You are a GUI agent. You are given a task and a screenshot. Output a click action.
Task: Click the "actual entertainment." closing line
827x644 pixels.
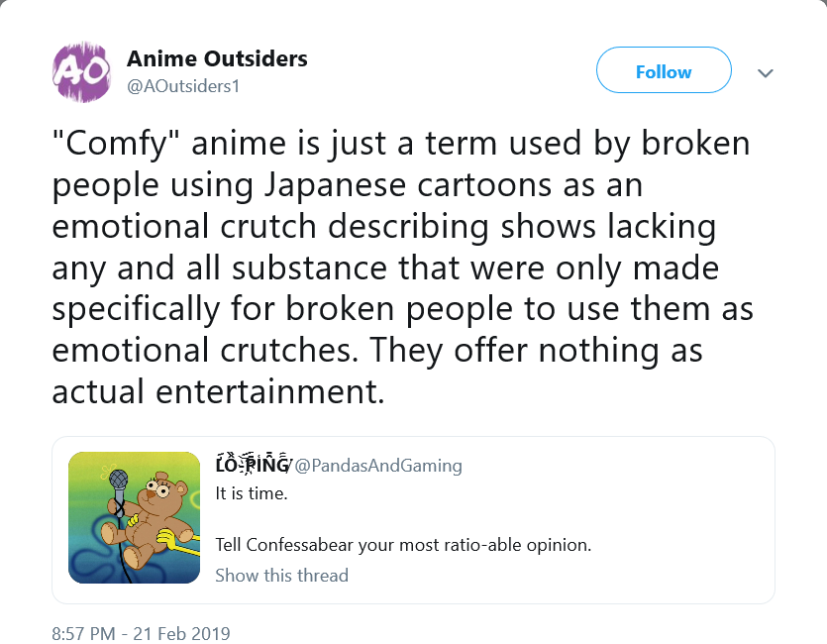tap(218, 392)
